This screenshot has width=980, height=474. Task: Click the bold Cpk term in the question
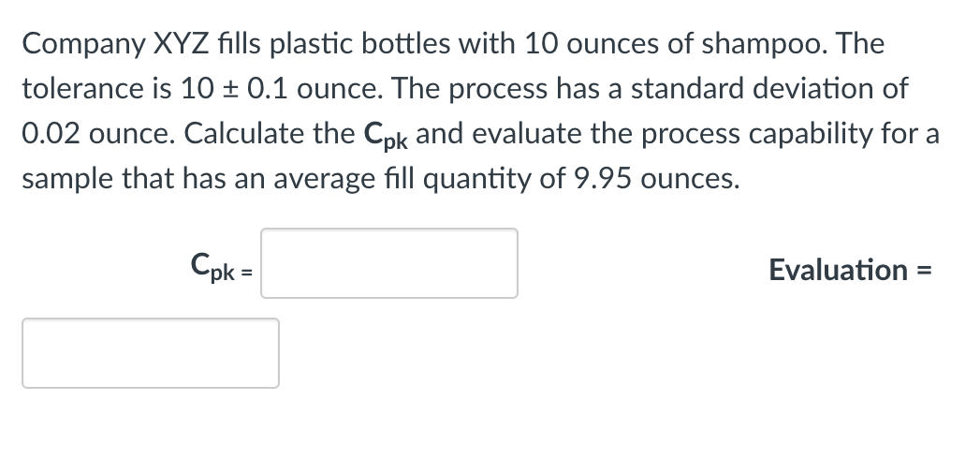(x=385, y=135)
